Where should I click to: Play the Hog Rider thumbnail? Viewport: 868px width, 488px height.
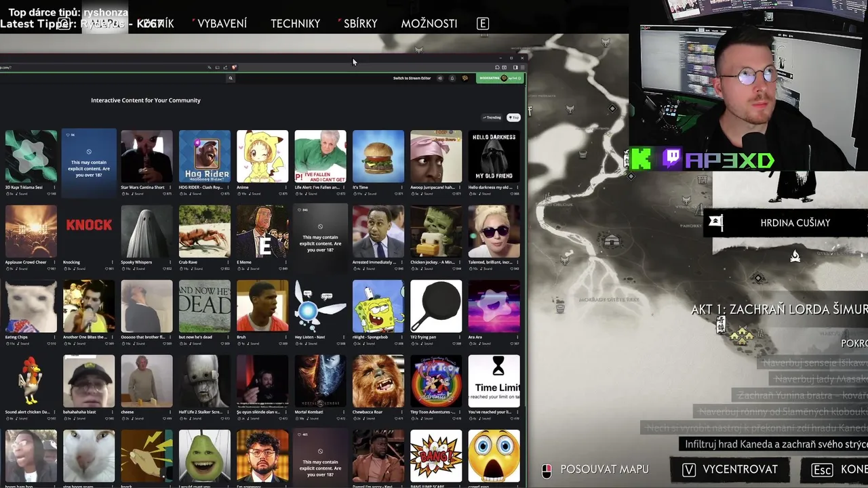pos(205,156)
